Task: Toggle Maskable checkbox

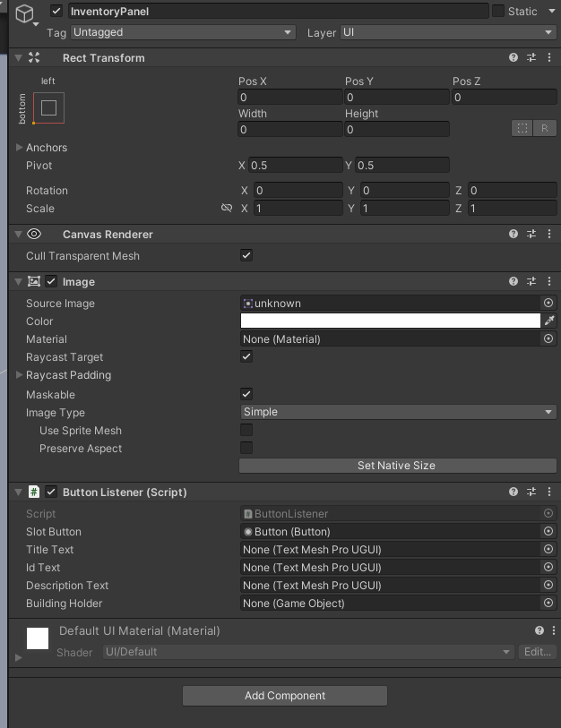Action: [x=246, y=394]
